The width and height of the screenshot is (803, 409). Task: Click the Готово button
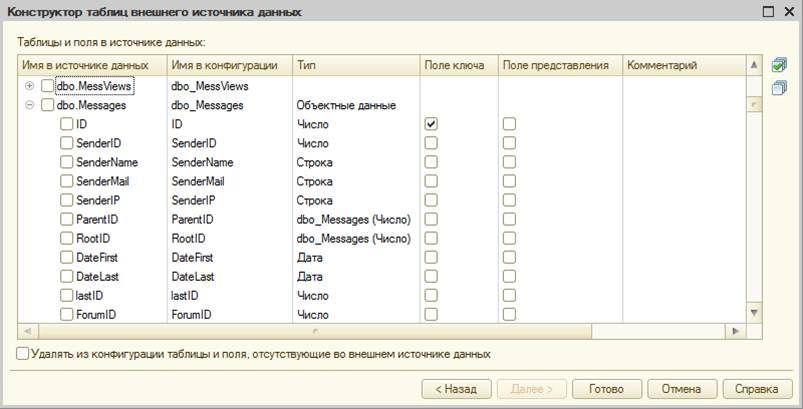[x=606, y=389]
